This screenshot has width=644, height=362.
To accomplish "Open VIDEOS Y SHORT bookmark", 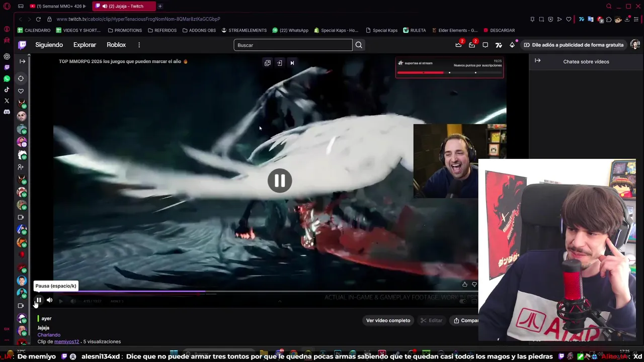I will pos(78,30).
